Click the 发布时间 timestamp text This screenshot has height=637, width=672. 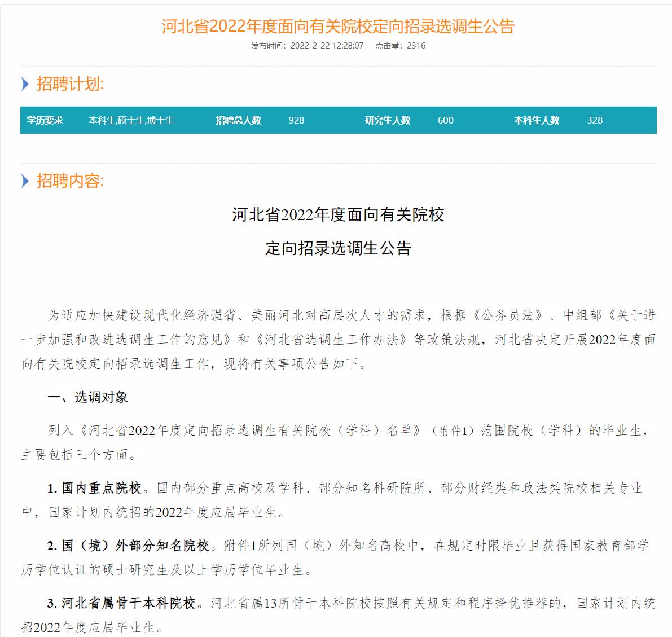tap(307, 46)
